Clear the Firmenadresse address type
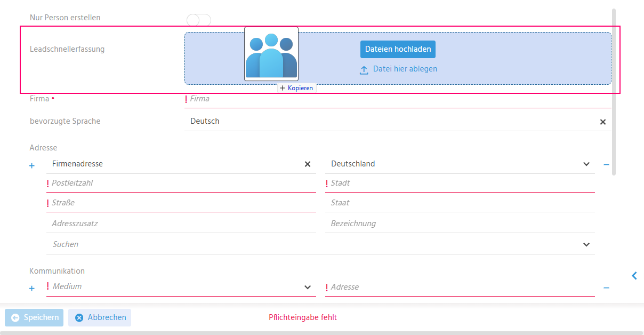The height and width of the screenshot is (335, 644). click(308, 164)
